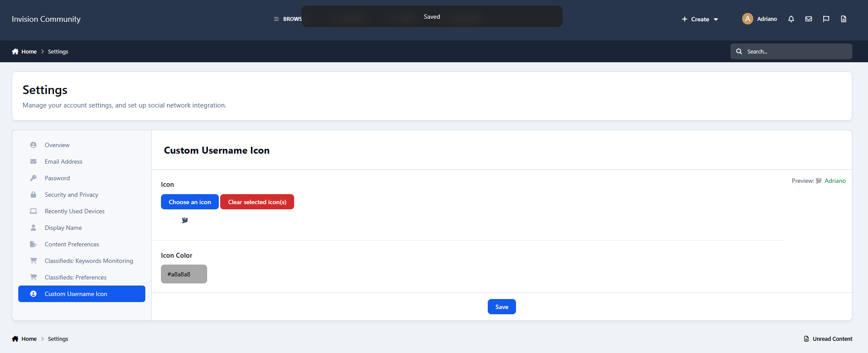Image resolution: width=868 pixels, height=353 pixels.
Task: Open the notifications bell icon
Action: point(791,19)
